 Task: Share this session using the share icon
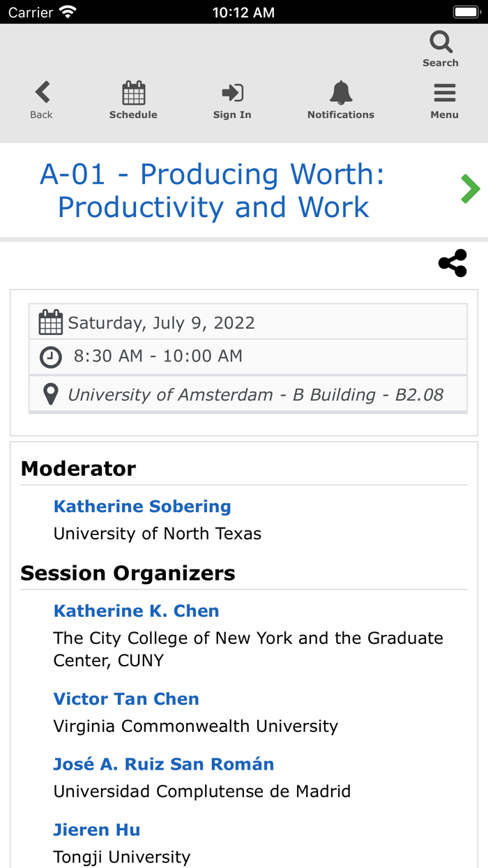[452, 263]
